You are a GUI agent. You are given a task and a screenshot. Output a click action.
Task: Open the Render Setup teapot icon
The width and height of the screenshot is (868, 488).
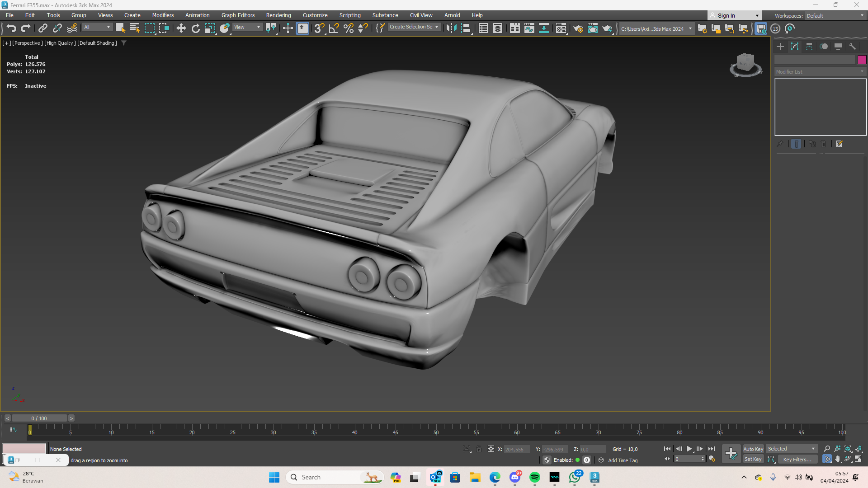click(x=578, y=28)
